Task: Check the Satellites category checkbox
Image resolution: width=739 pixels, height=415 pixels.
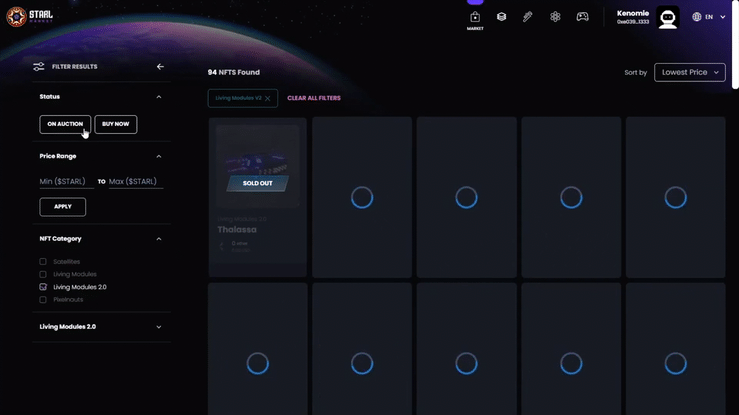Action: click(x=43, y=261)
